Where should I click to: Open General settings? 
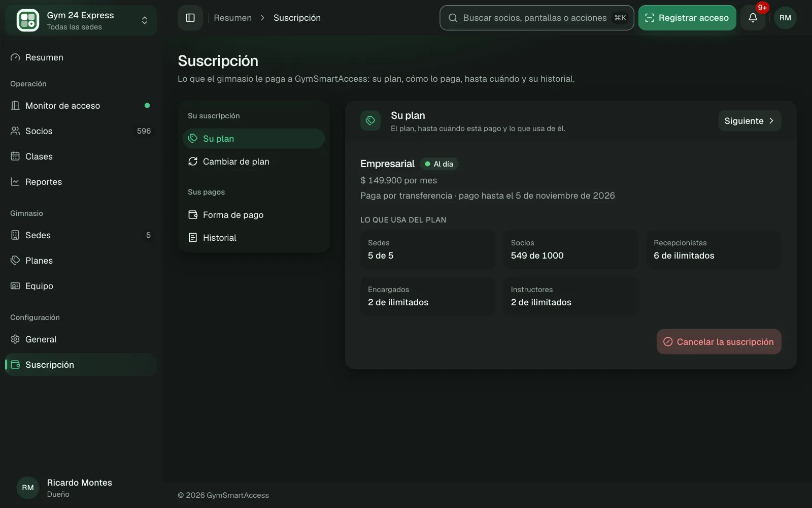[x=81, y=339]
